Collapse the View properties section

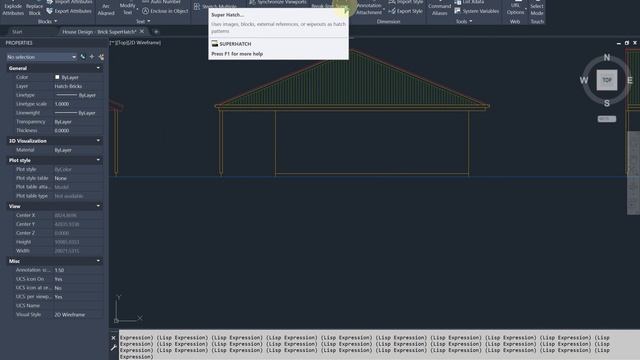98,206
